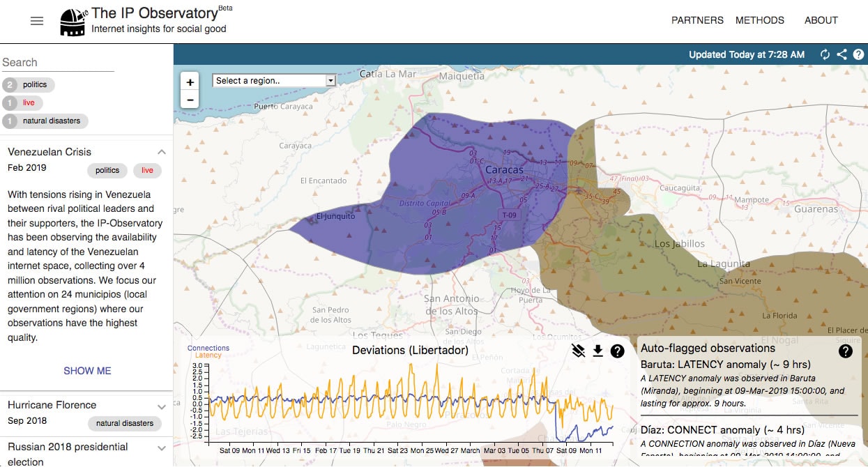The height and width of the screenshot is (467, 868).
Task: Collapse the Venezuelan Crisis story
Action: pos(161,152)
